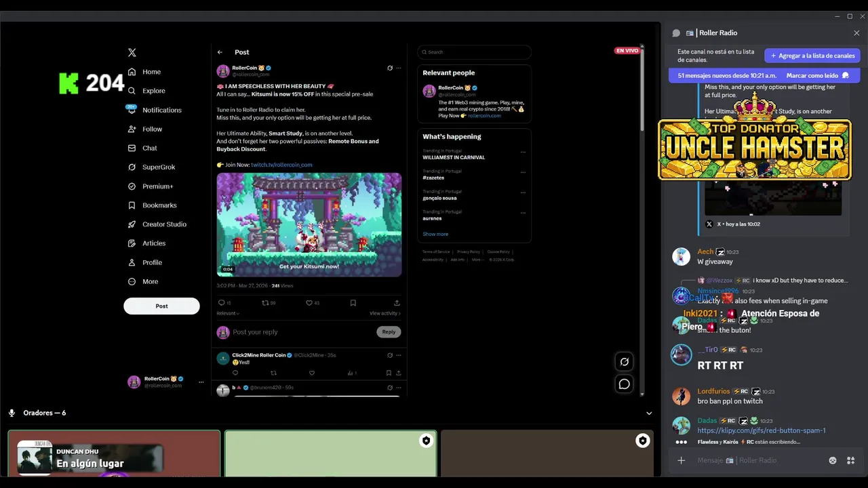Open more options for aursnes trend

click(523, 213)
